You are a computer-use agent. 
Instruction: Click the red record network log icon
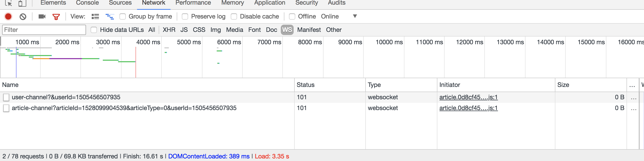click(8, 16)
